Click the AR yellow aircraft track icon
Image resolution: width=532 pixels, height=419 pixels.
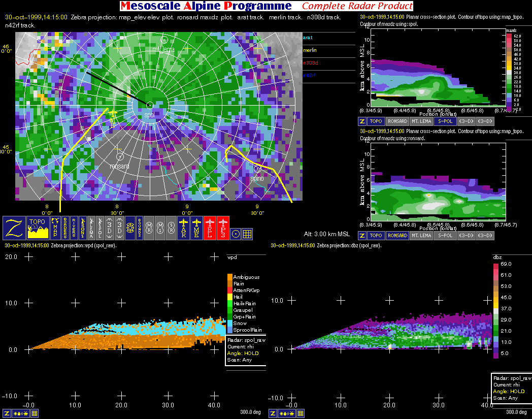pyautogui.click(x=183, y=228)
